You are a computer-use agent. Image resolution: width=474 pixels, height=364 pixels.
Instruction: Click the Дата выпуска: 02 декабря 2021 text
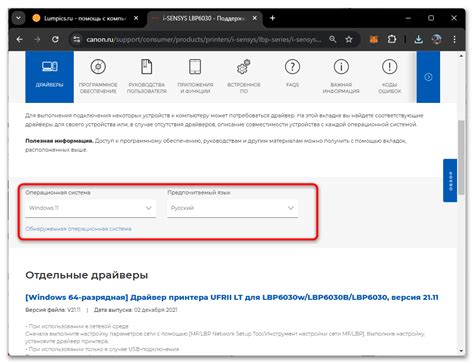coord(135,310)
